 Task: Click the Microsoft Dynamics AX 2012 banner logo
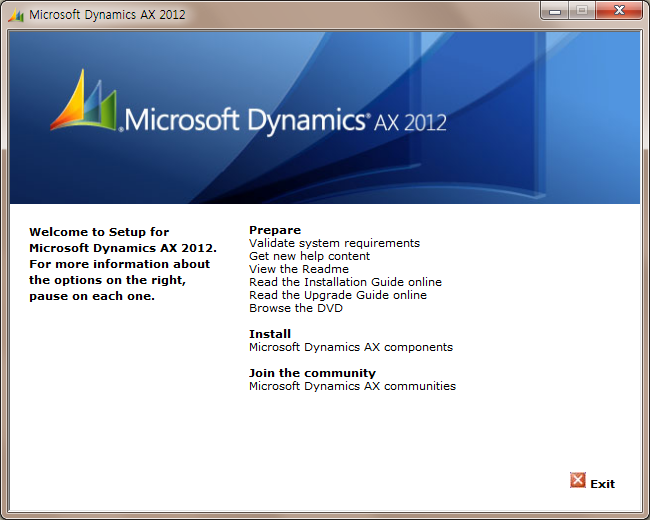[x=248, y=103]
